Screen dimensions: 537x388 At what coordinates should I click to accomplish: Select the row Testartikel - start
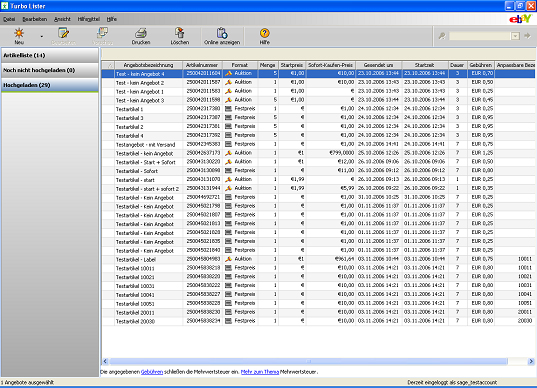(x=318, y=179)
